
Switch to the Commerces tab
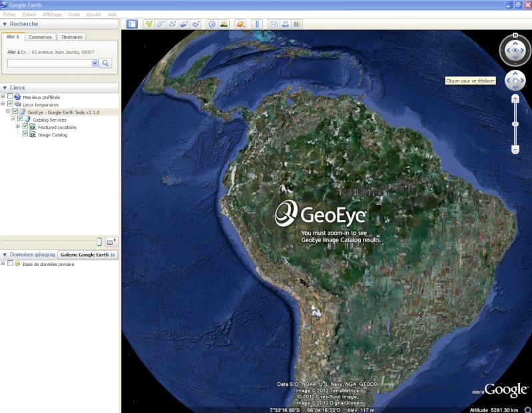(x=41, y=37)
